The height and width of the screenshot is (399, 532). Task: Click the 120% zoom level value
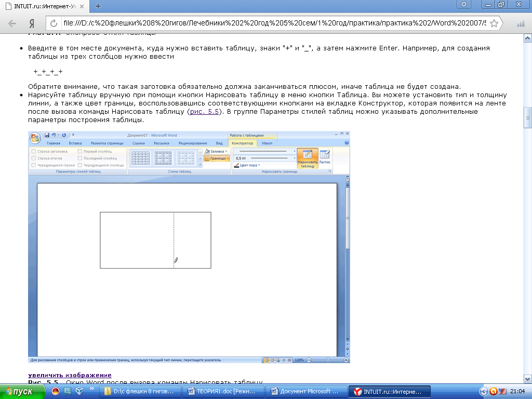point(299,360)
